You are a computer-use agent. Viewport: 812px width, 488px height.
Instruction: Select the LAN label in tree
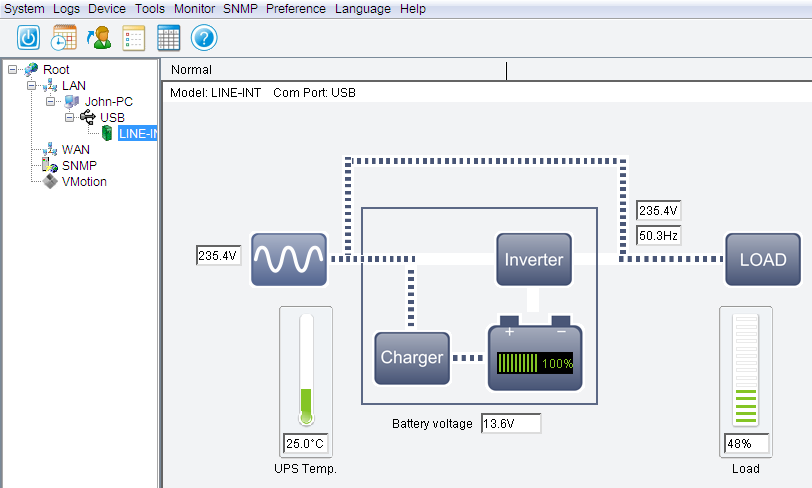pyautogui.click(x=74, y=85)
